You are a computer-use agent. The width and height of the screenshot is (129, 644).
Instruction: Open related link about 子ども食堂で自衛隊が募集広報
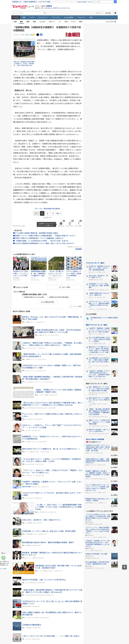36,233
